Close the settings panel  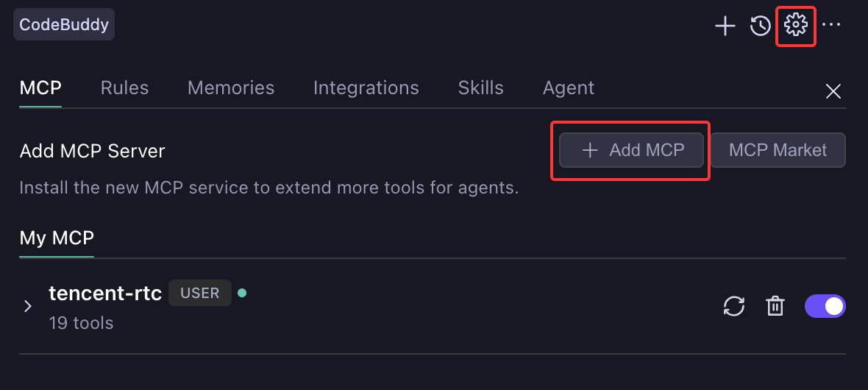833,91
